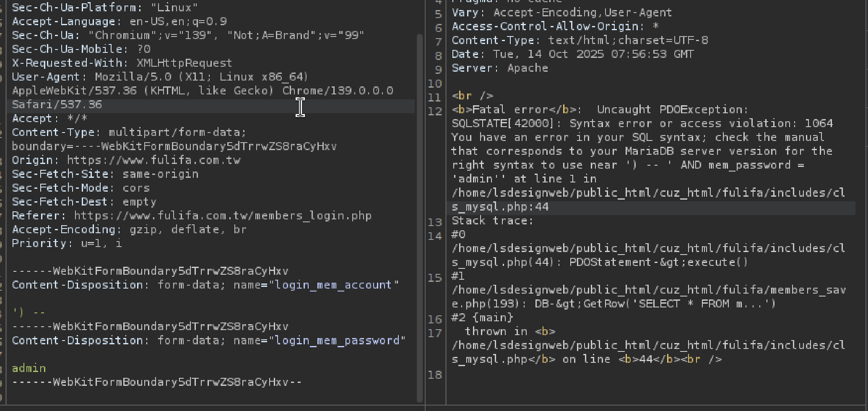Click the request pane vertical scrollbar
Viewport: 868px width, 411px height.
(x=420, y=218)
